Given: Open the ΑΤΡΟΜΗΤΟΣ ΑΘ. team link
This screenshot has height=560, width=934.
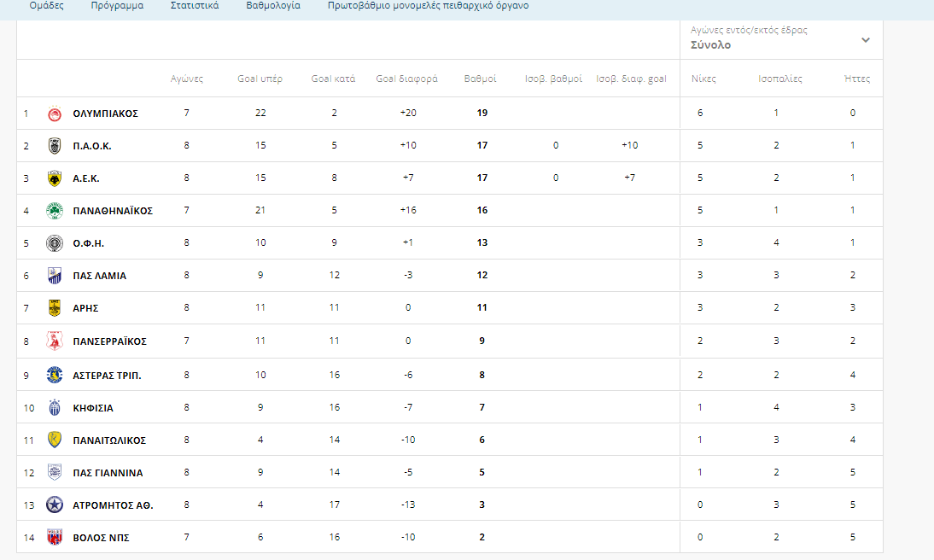Looking at the screenshot, I should coord(113,505).
